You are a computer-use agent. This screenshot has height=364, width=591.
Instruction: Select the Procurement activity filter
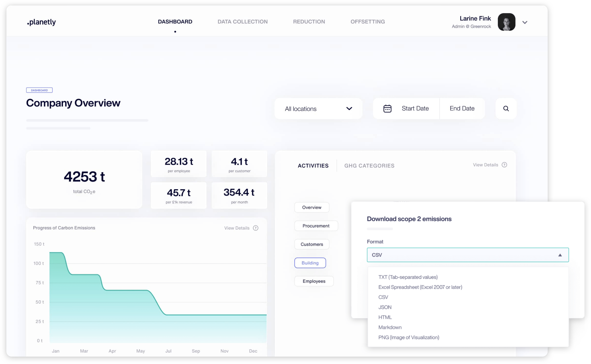316,226
